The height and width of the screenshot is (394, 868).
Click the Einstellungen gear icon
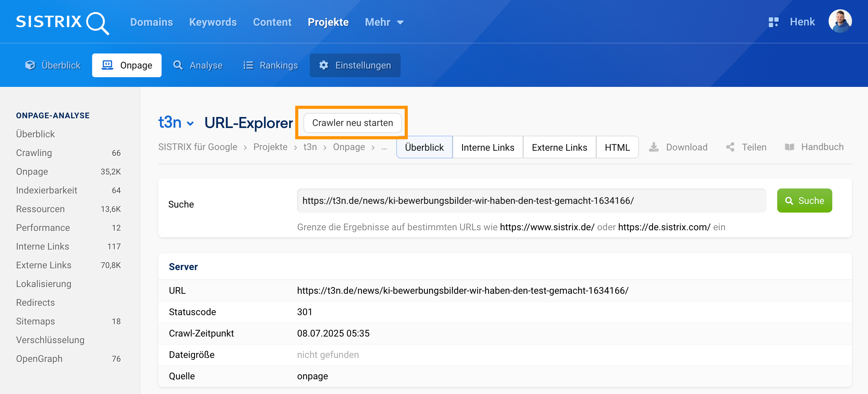(324, 65)
